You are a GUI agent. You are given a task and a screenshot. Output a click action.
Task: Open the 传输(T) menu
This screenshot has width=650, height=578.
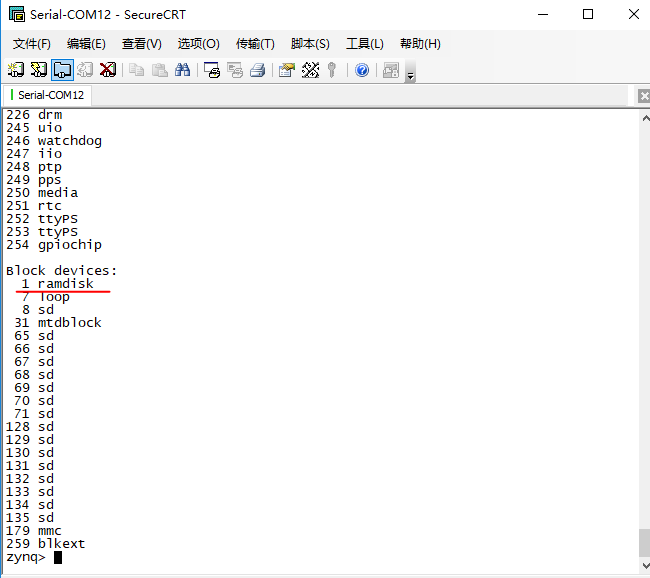tap(255, 44)
